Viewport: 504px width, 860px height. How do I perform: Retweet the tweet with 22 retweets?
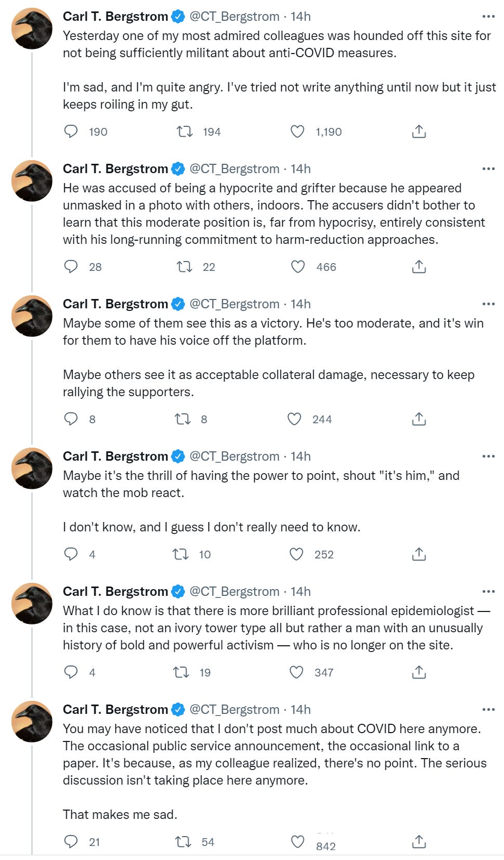pos(184,267)
